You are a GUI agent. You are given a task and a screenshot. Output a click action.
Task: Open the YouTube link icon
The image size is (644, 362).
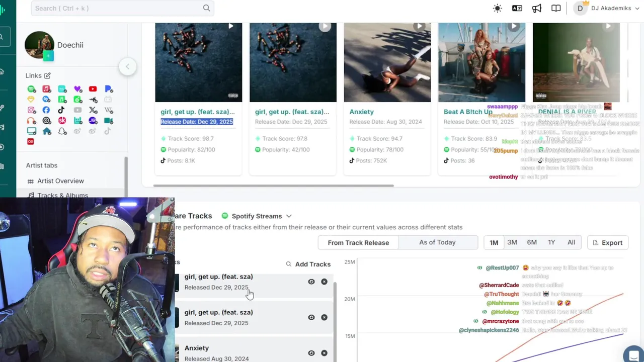point(93,89)
